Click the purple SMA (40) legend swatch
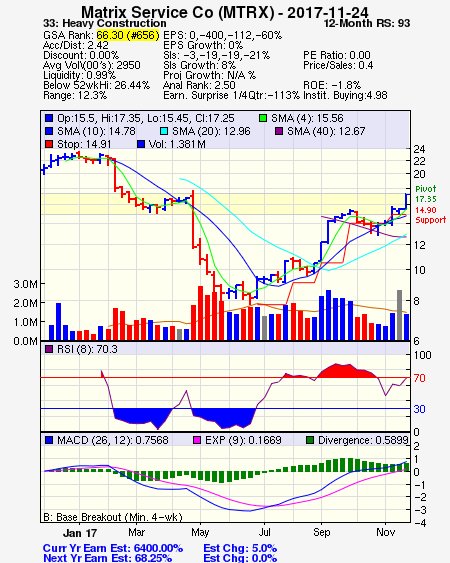This screenshot has width=450, height=563. click(279, 131)
